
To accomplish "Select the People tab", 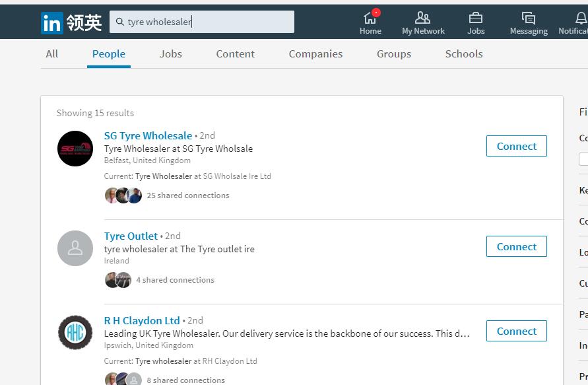I will click(x=109, y=54).
